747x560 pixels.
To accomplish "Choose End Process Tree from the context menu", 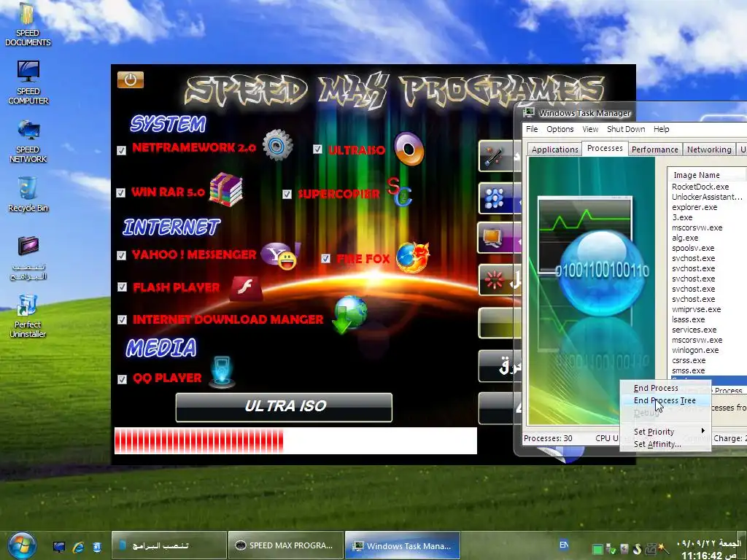I will 665,400.
